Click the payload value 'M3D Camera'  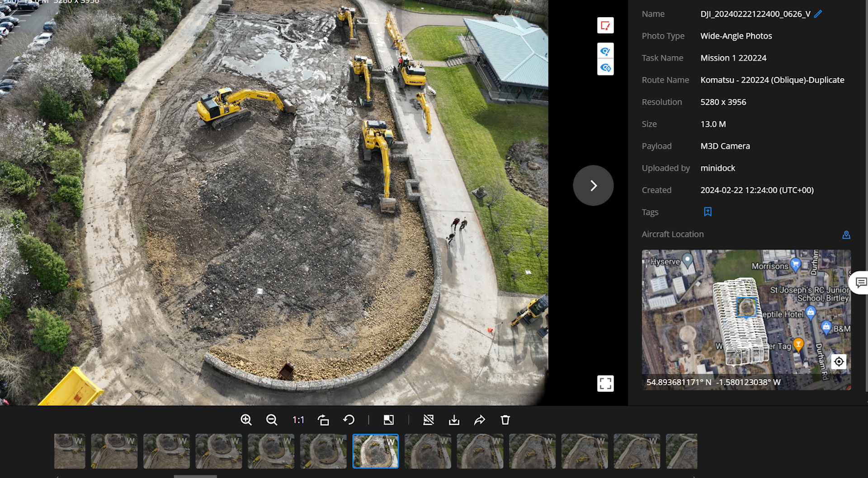pyautogui.click(x=725, y=146)
